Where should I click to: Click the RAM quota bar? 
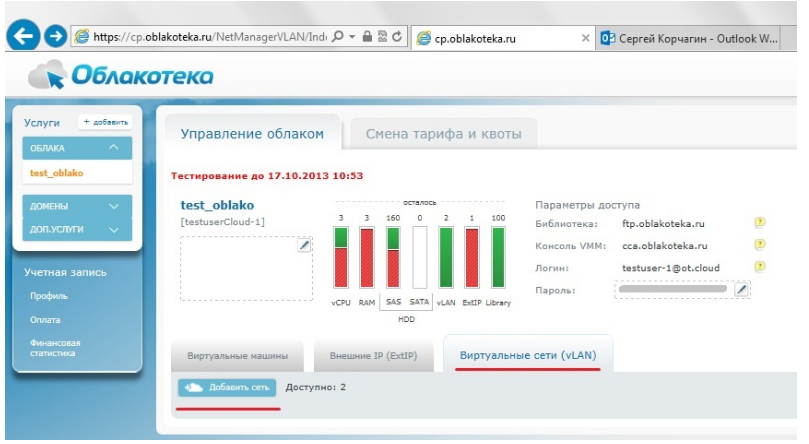367,257
